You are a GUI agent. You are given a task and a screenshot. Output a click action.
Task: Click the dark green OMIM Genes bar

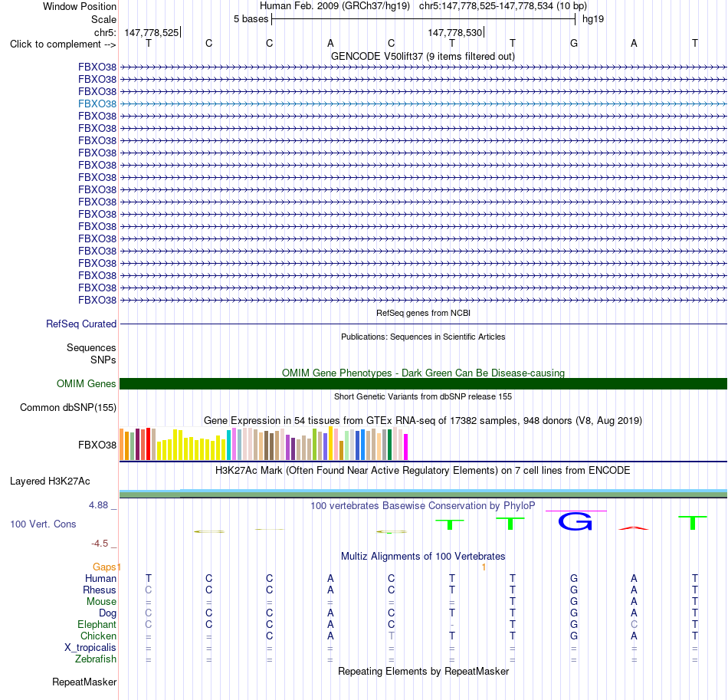click(423, 383)
